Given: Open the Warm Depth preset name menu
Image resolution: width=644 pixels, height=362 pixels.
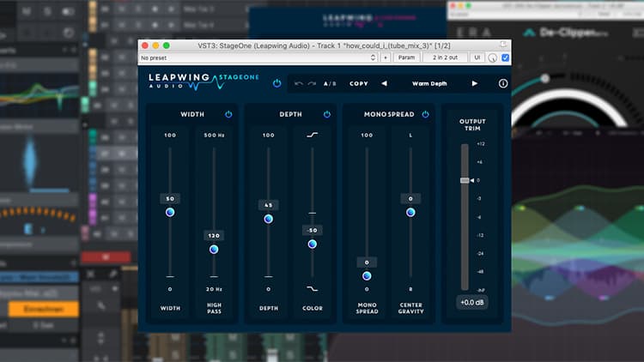Looking at the screenshot, I should 429,84.
